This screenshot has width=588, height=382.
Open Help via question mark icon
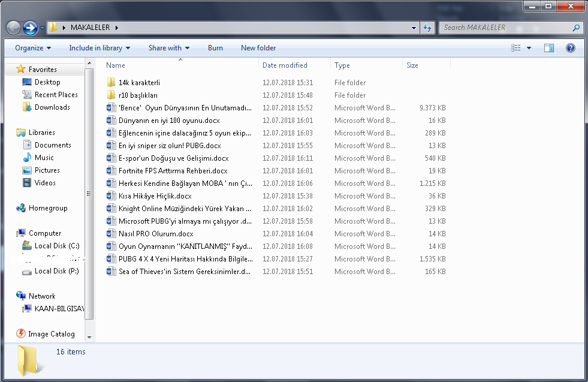[571, 48]
